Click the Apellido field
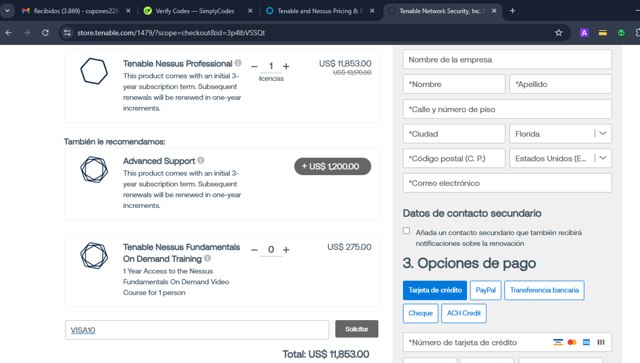640x363 pixels. [x=560, y=84]
